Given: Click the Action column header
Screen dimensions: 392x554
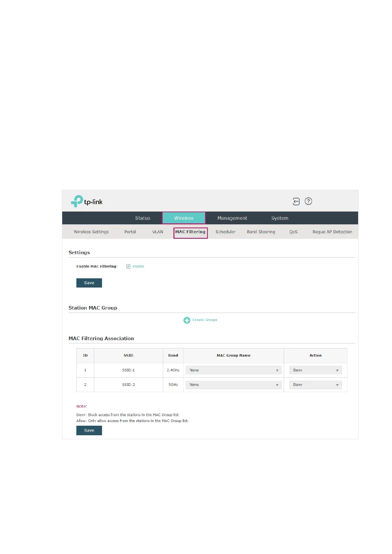Looking at the screenshot, I should click(x=315, y=356).
